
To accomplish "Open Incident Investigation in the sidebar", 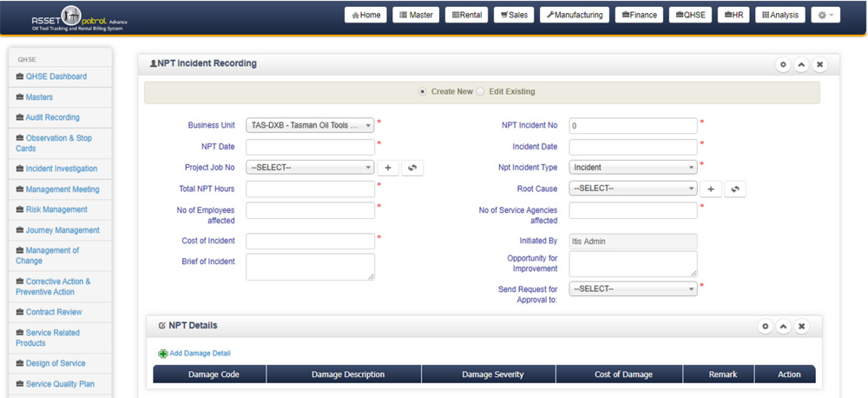I will [61, 169].
